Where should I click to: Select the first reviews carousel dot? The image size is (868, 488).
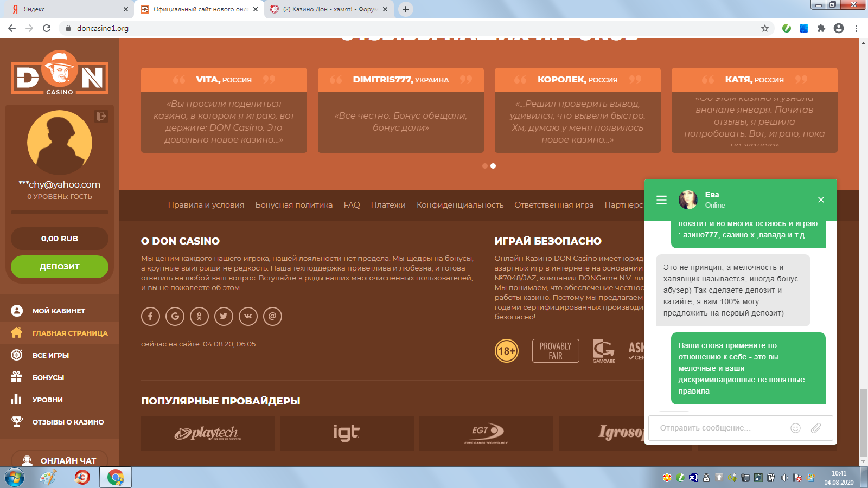485,166
